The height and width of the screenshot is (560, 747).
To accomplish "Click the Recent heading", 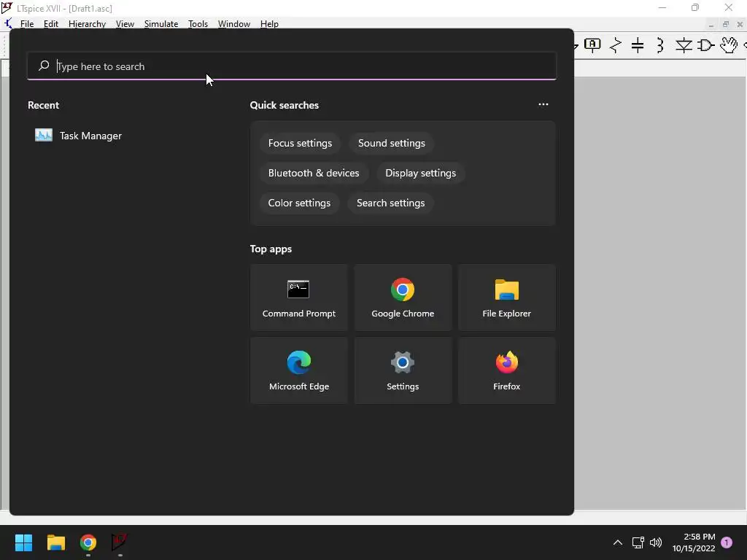I will tap(43, 105).
